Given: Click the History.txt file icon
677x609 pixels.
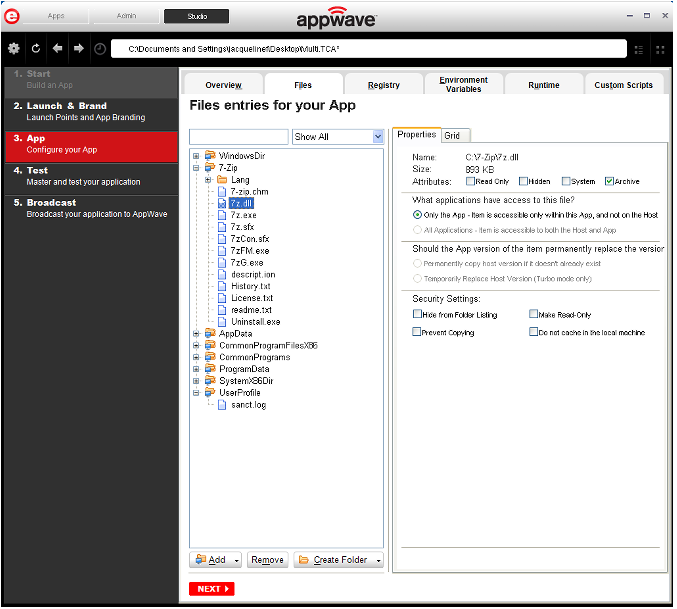Looking at the screenshot, I should click(x=222, y=286).
